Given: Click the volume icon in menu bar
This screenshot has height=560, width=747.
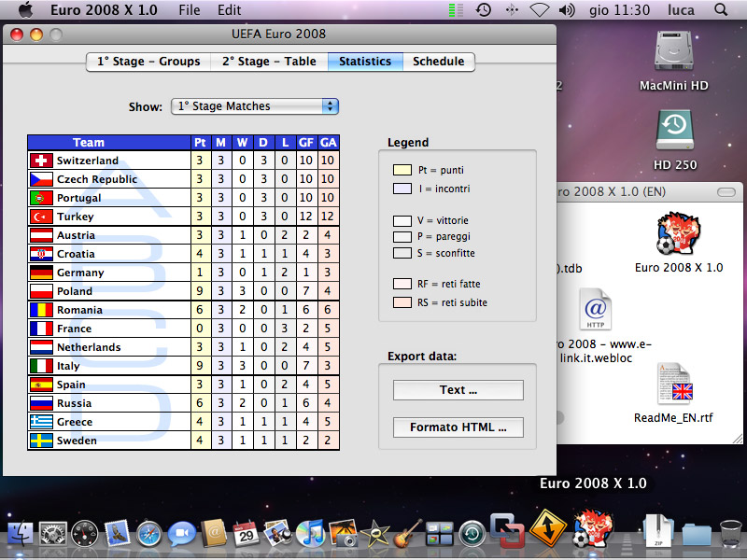Looking at the screenshot, I should [567, 10].
